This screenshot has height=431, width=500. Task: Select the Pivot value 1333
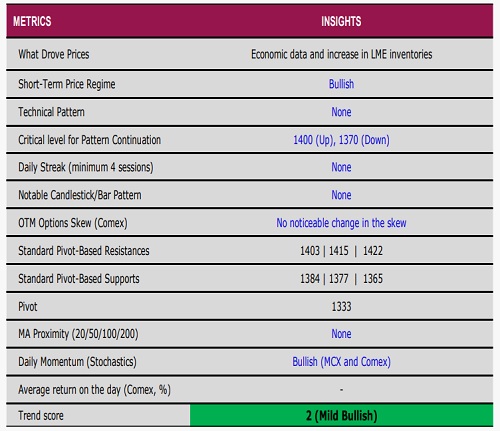[x=341, y=306]
